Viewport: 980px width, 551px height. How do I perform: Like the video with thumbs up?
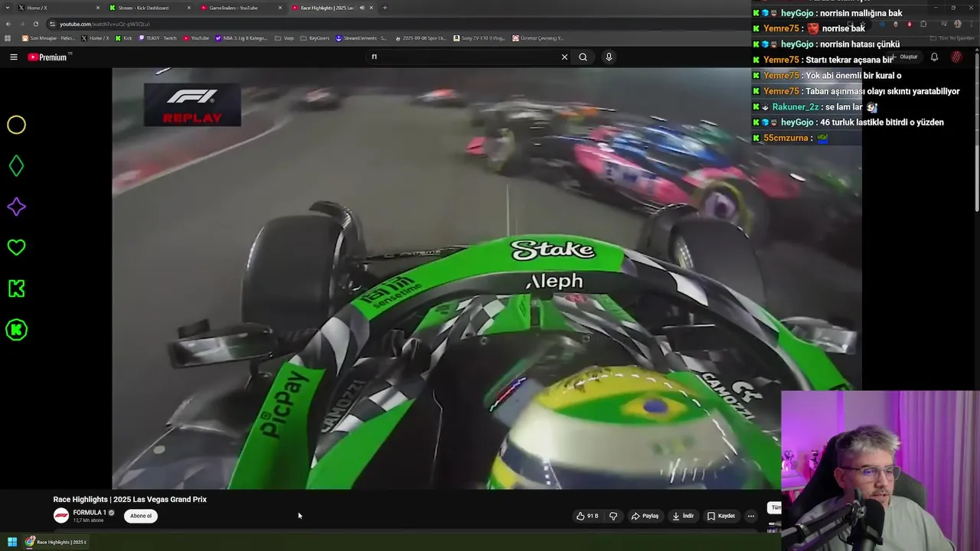587,516
